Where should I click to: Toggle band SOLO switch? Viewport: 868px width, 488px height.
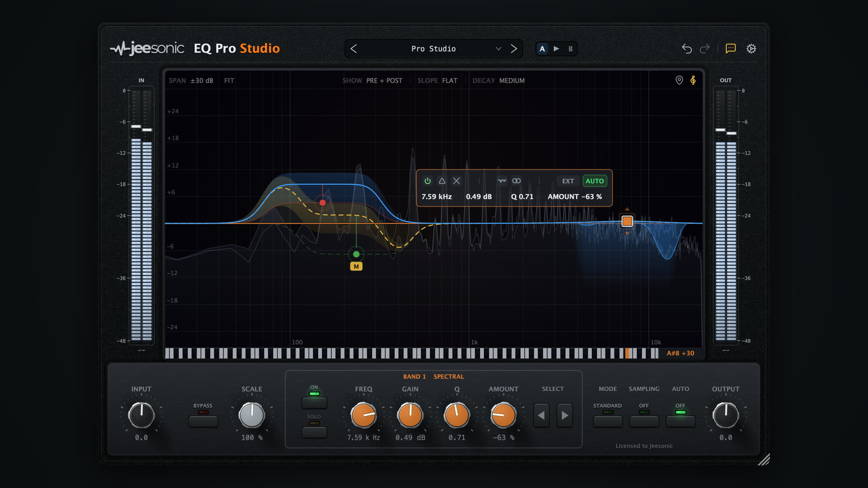coord(314,432)
